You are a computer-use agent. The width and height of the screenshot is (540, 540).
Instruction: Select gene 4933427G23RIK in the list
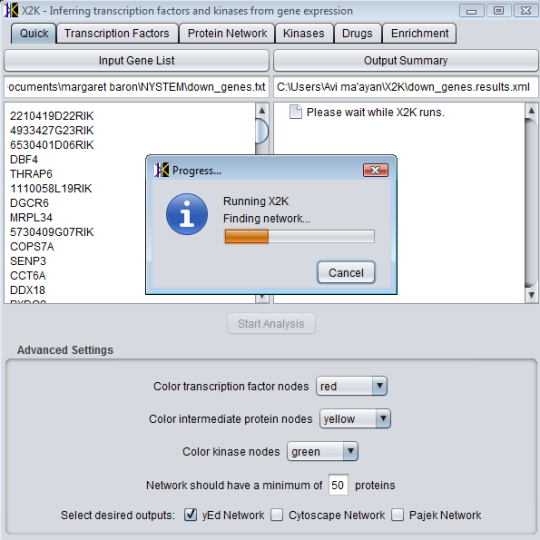(52, 131)
